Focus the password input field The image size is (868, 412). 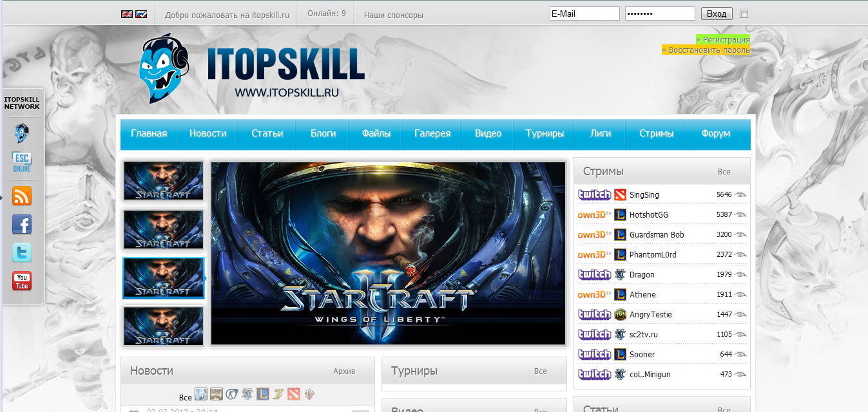[660, 14]
